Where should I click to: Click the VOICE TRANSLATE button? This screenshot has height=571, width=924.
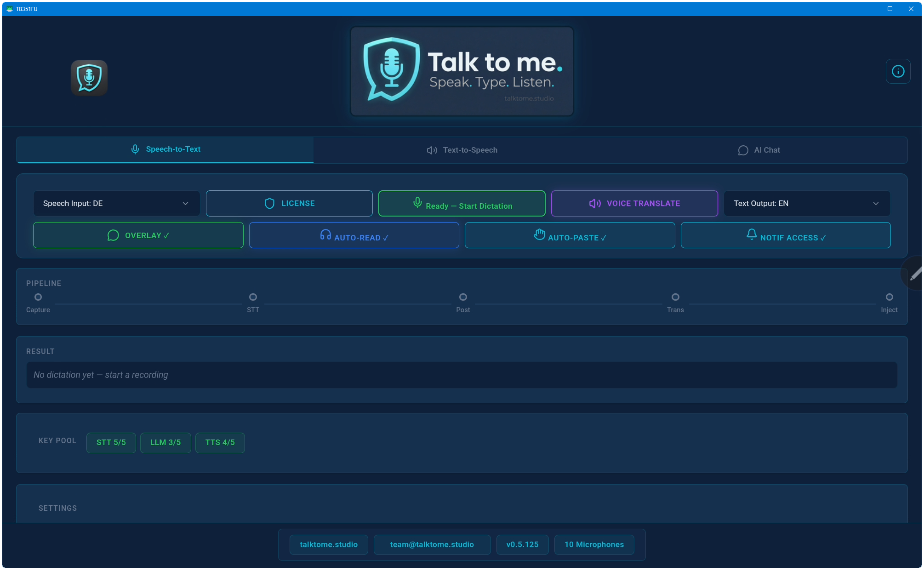[634, 203]
